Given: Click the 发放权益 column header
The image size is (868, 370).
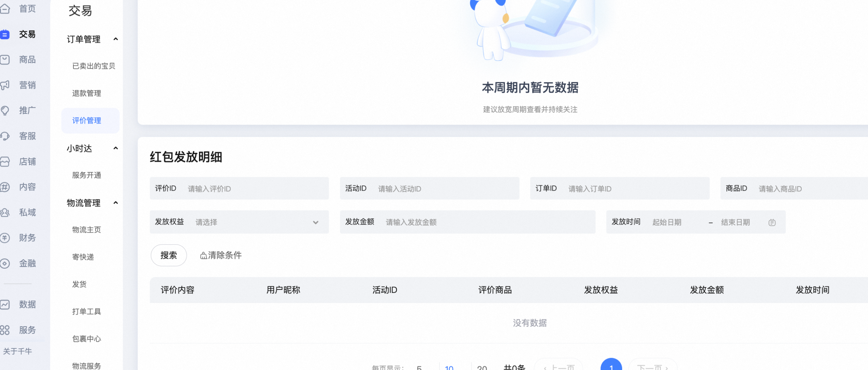Looking at the screenshot, I should click(x=601, y=290).
